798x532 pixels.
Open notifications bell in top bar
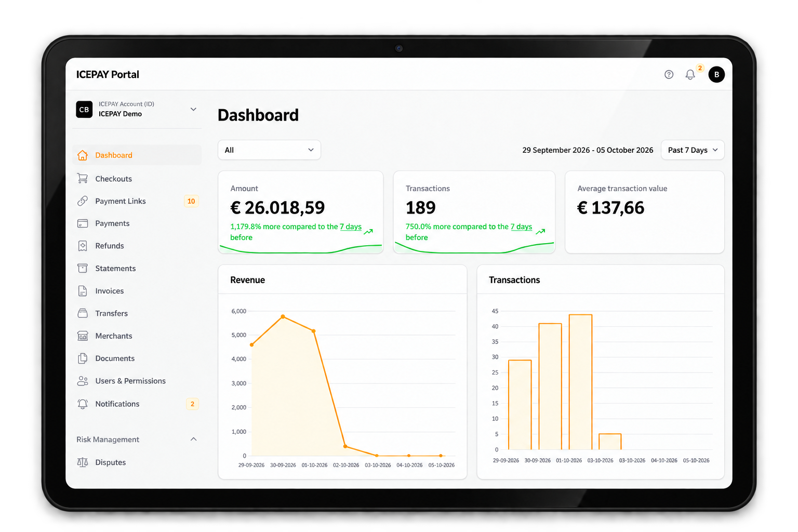click(690, 75)
